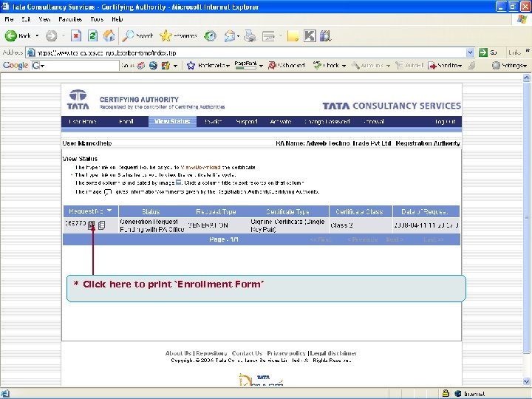
Task: Click the Edit page toolbar icon
Action: 268,35
